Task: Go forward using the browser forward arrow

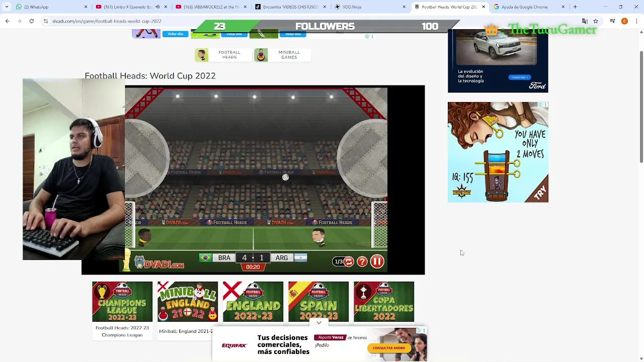Action: 19,21
